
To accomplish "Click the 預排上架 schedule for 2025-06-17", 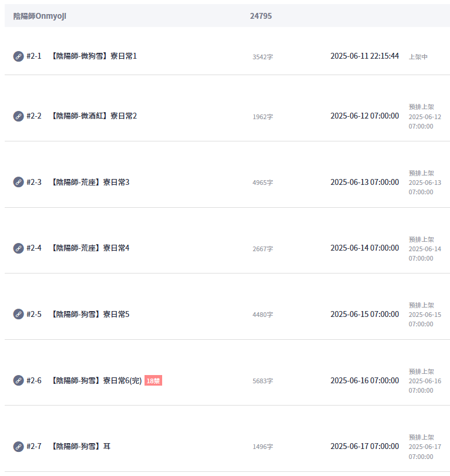I will pyautogui.click(x=425, y=447).
